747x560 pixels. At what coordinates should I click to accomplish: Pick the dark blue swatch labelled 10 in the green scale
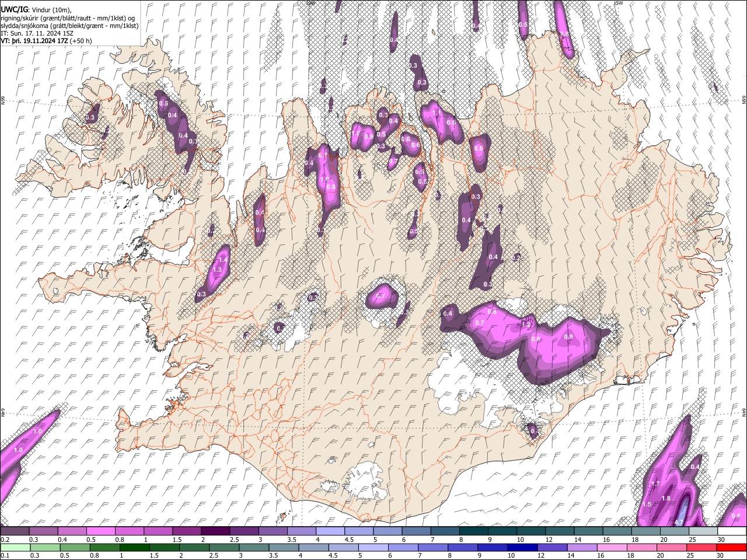coord(522,547)
